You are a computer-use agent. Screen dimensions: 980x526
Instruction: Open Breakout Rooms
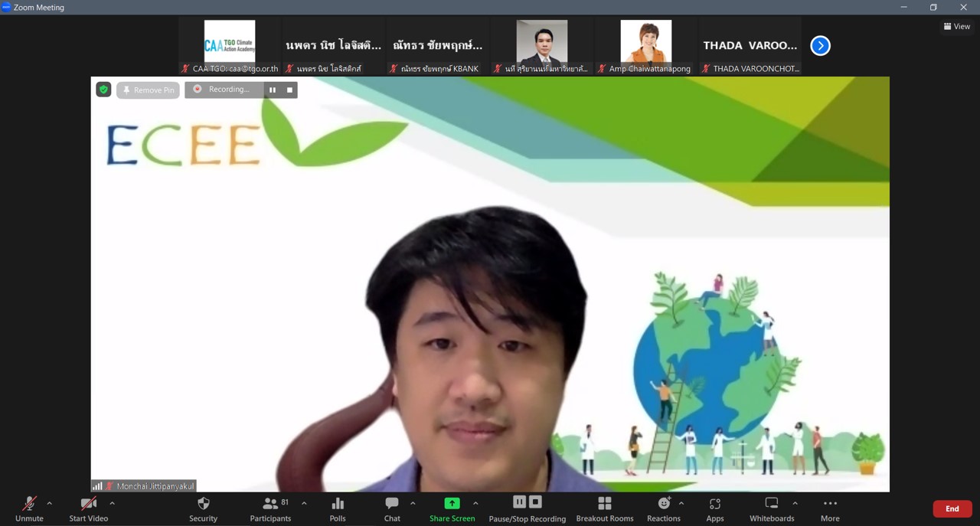[x=605, y=509]
